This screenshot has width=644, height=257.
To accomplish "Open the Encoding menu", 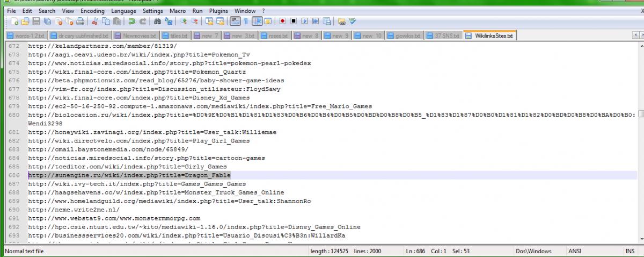I will pos(93,11).
